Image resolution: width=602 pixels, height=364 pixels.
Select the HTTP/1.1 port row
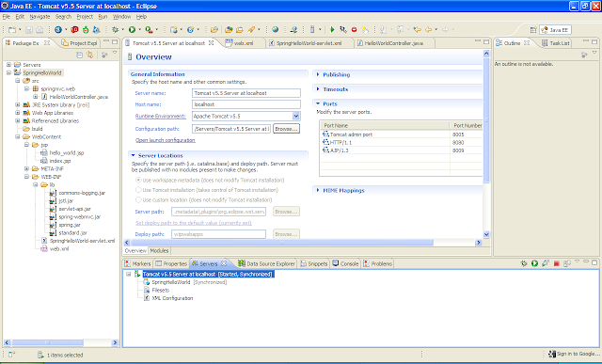[x=401, y=142]
